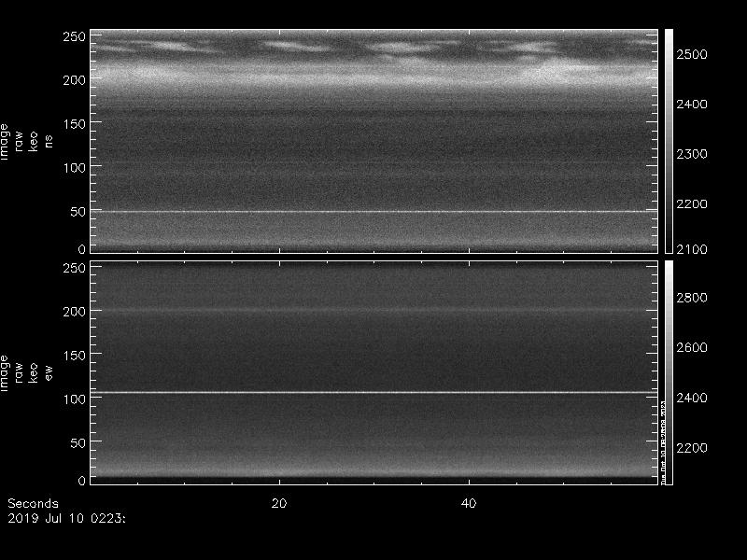Click the 50 label on ns keogram axis
The height and width of the screenshot is (560, 747).
pyautogui.click(x=78, y=212)
